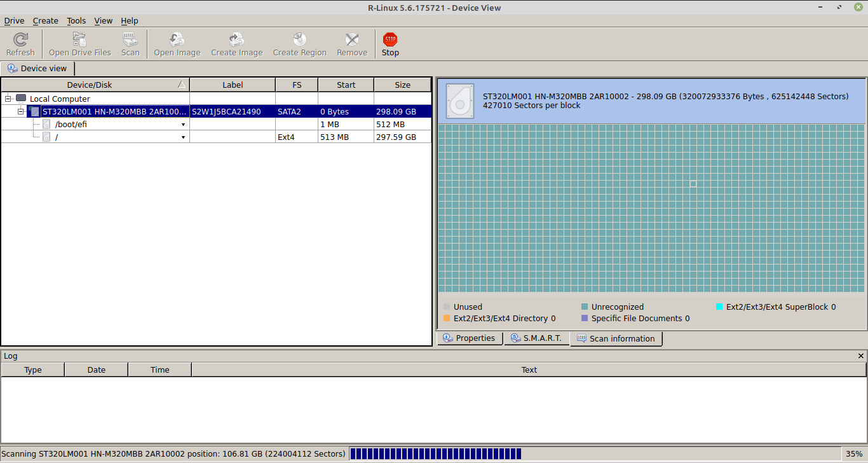Screen dimensions: 868x463
Task: Click the root / partition icon
Action: click(46, 137)
